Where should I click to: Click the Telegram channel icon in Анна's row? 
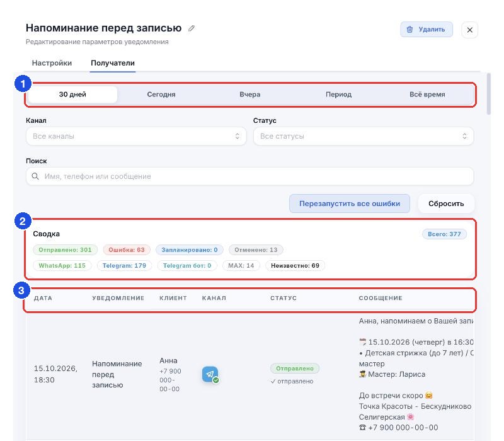pyautogui.click(x=210, y=374)
